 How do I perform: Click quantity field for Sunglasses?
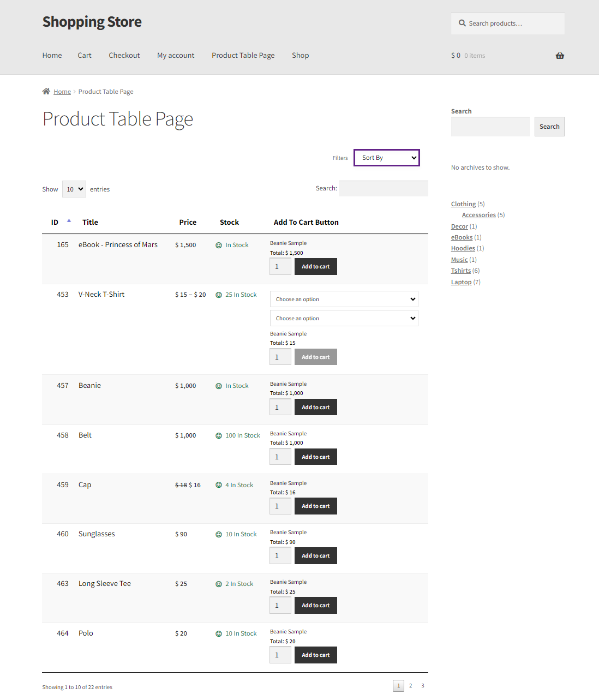coord(280,556)
